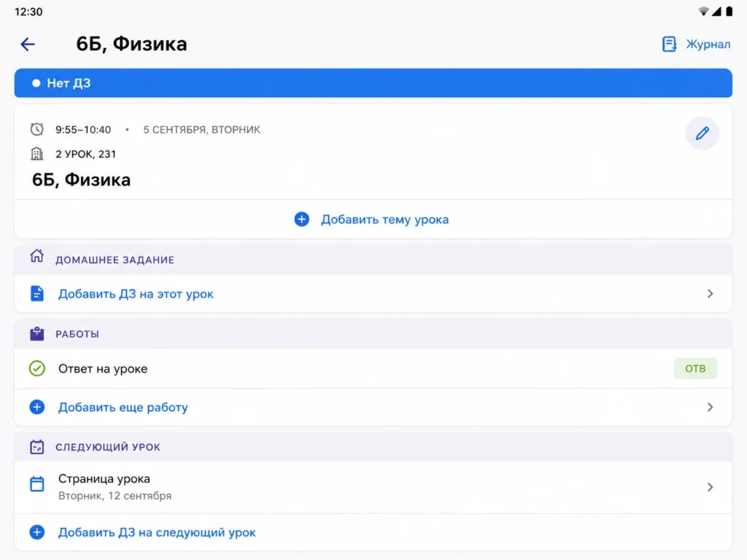The height and width of the screenshot is (560, 747).
Task: Tap the pencil edit lesson icon
Action: click(x=702, y=133)
